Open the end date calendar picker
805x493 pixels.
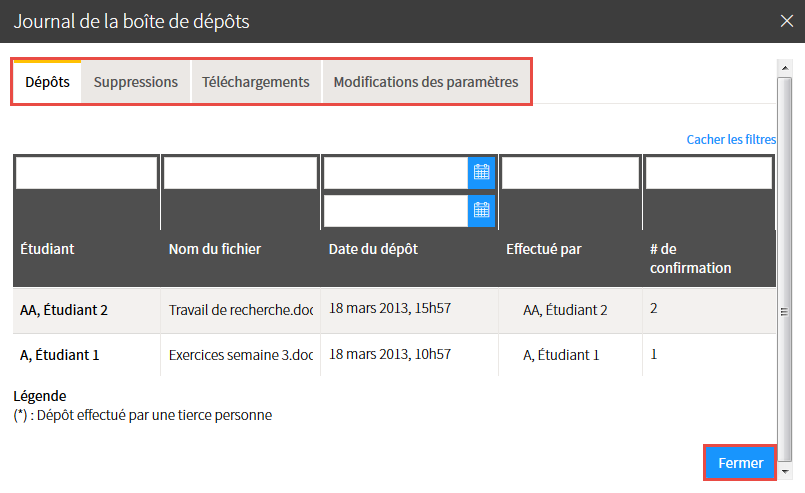pyautogui.click(x=482, y=210)
